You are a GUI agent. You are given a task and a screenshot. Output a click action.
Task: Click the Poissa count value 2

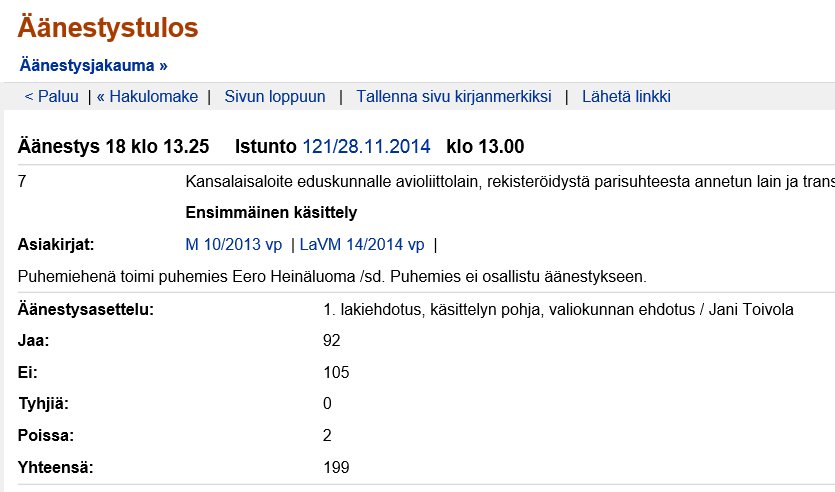(327, 436)
